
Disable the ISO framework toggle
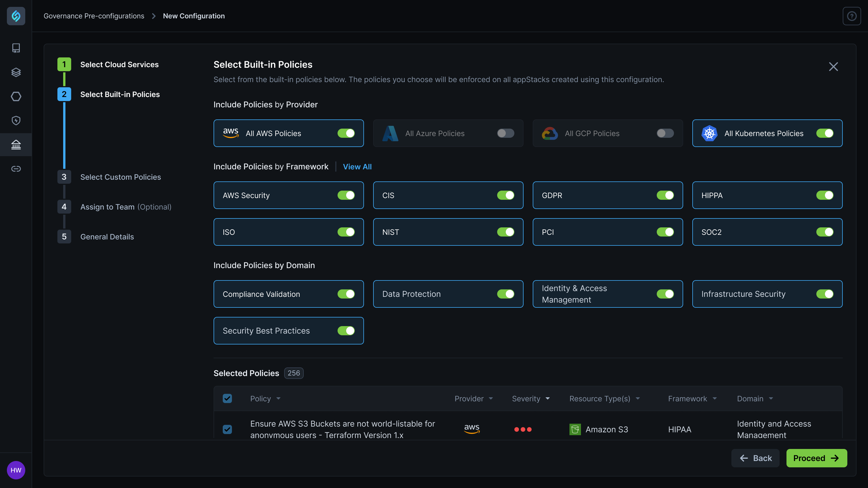pyautogui.click(x=346, y=232)
